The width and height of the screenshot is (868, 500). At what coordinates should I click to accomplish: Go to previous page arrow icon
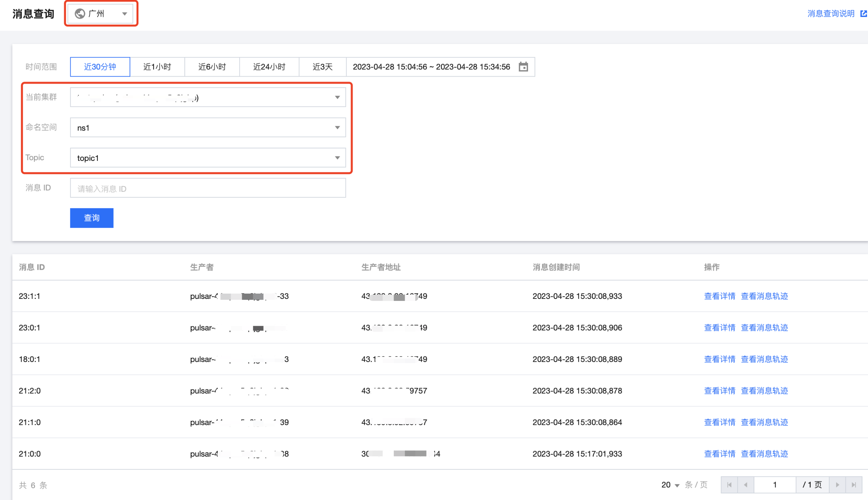(745, 485)
